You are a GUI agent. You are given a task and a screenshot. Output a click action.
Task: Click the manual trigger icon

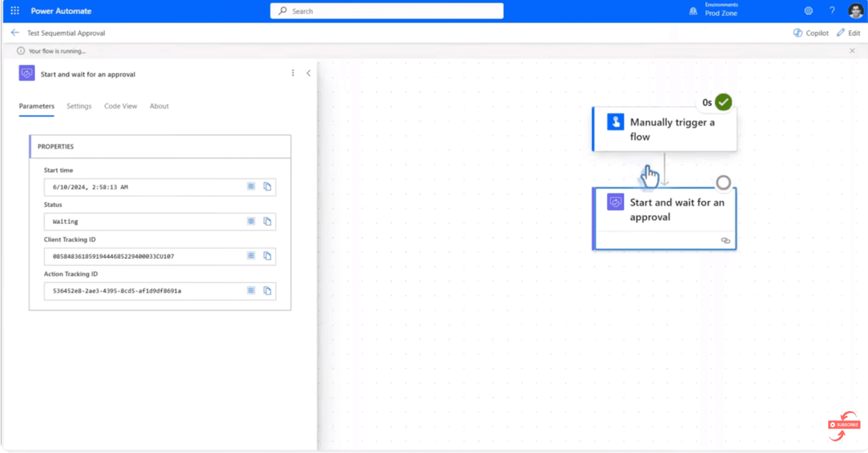616,122
